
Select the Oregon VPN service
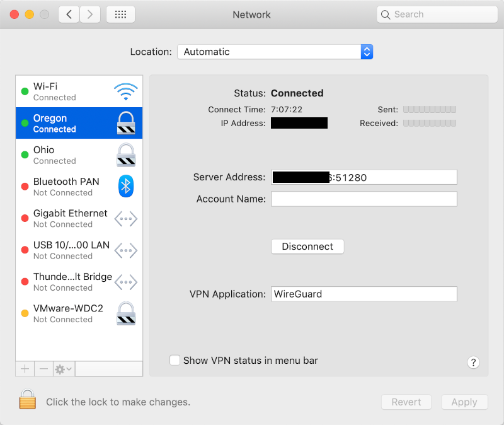[x=79, y=123]
